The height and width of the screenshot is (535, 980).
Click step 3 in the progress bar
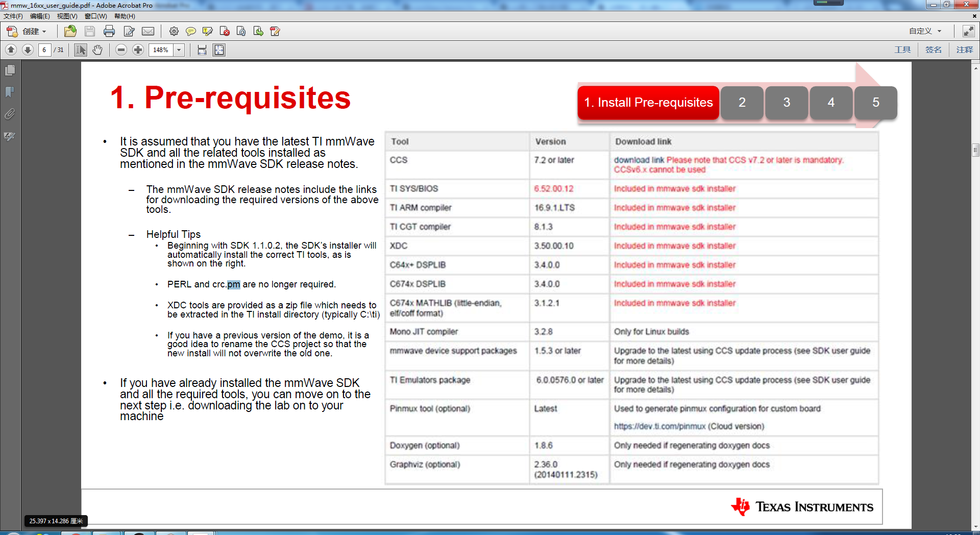click(x=787, y=103)
